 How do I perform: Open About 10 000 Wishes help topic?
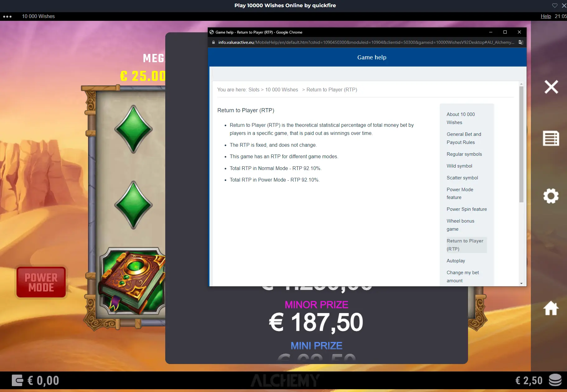(461, 118)
